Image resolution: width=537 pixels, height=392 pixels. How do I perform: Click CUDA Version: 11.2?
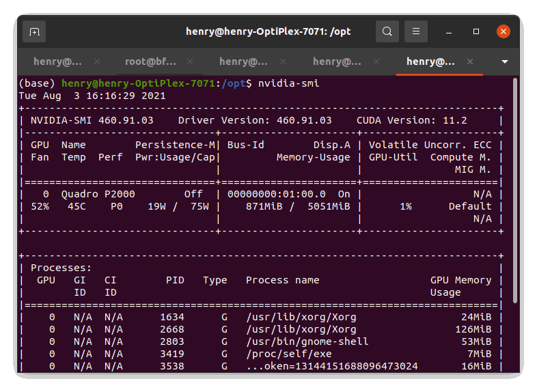[412, 120]
